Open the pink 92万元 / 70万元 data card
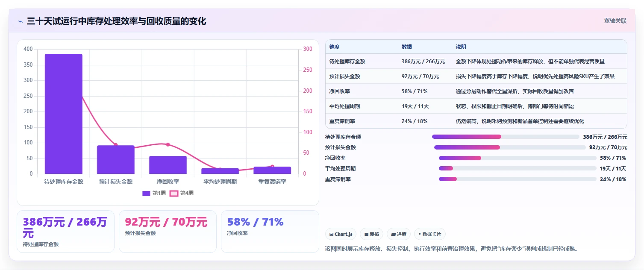The height and width of the screenshot is (270, 644). 168,231
